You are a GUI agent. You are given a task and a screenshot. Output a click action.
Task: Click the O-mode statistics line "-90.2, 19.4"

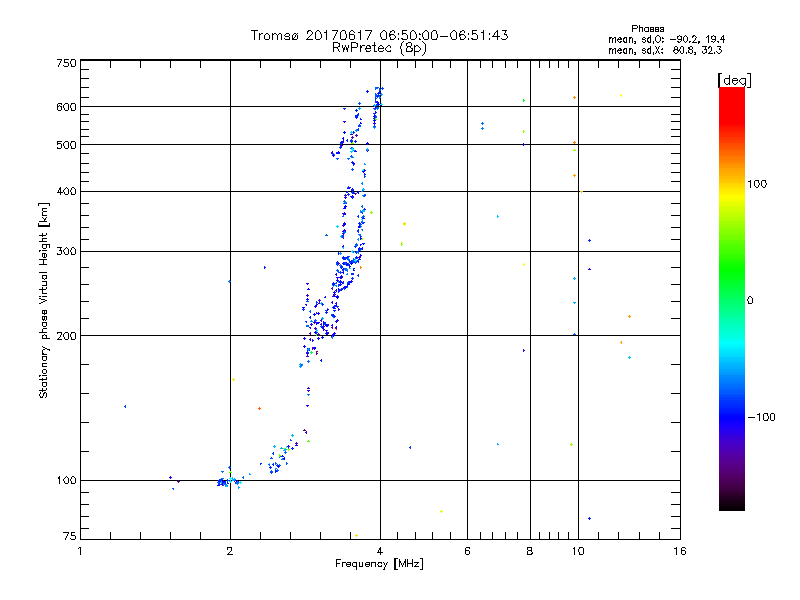point(697,39)
